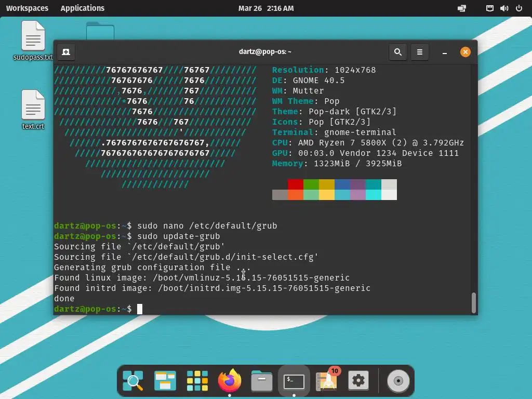Viewport: 532px width, 399px height.
Task: Click the yellow color block in lower row
Action: (x=327, y=195)
